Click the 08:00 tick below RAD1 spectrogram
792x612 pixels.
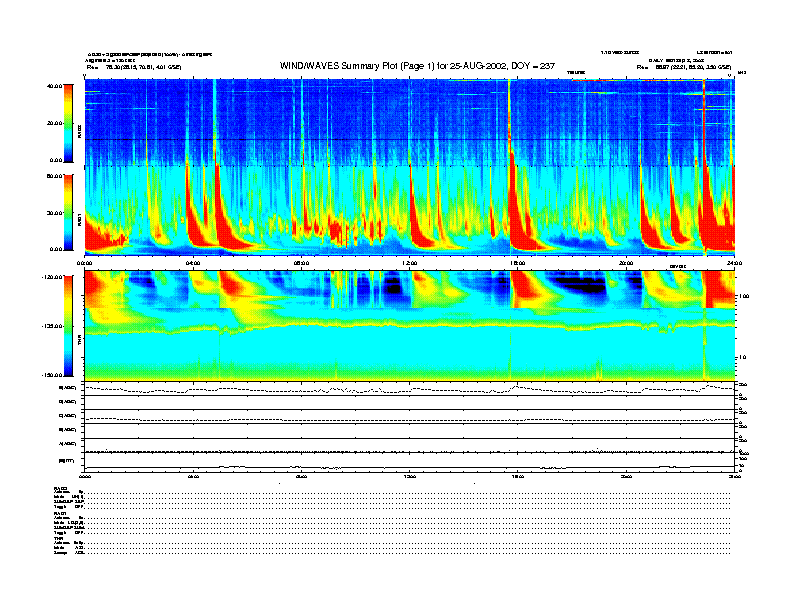pos(301,263)
